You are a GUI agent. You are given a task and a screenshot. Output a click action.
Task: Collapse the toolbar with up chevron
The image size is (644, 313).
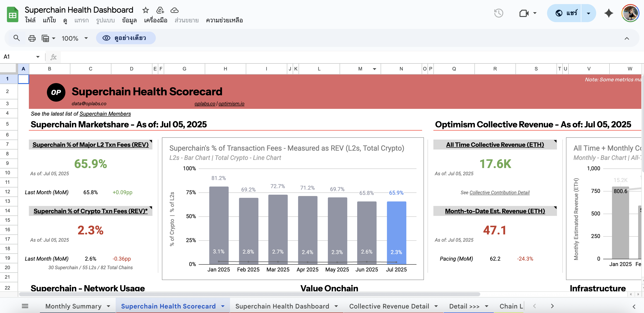pyautogui.click(x=627, y=38)
